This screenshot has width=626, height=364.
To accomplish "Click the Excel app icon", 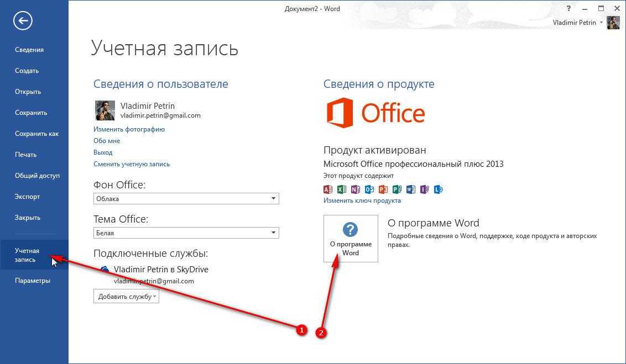I will click(342, 189).
